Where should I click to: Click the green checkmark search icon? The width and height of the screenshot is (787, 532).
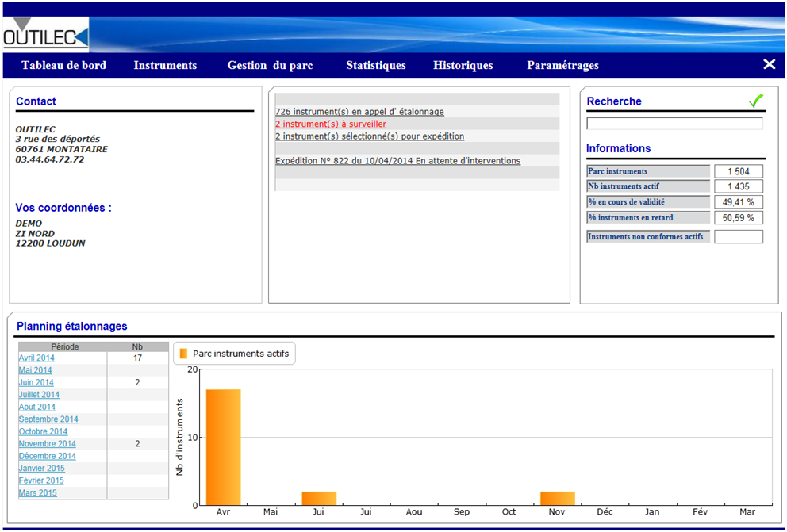(755, 101)
